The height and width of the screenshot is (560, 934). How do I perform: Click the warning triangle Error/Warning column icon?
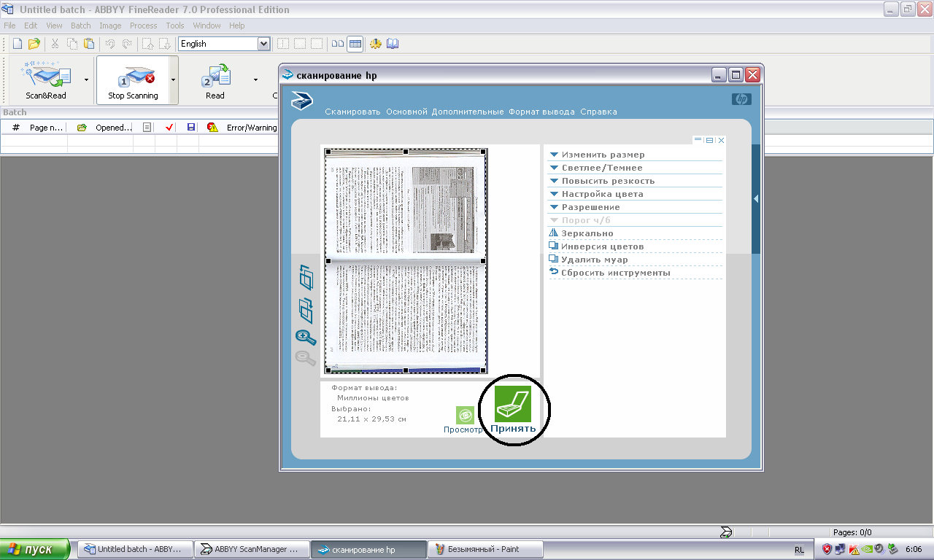click(x=212, y=128)
